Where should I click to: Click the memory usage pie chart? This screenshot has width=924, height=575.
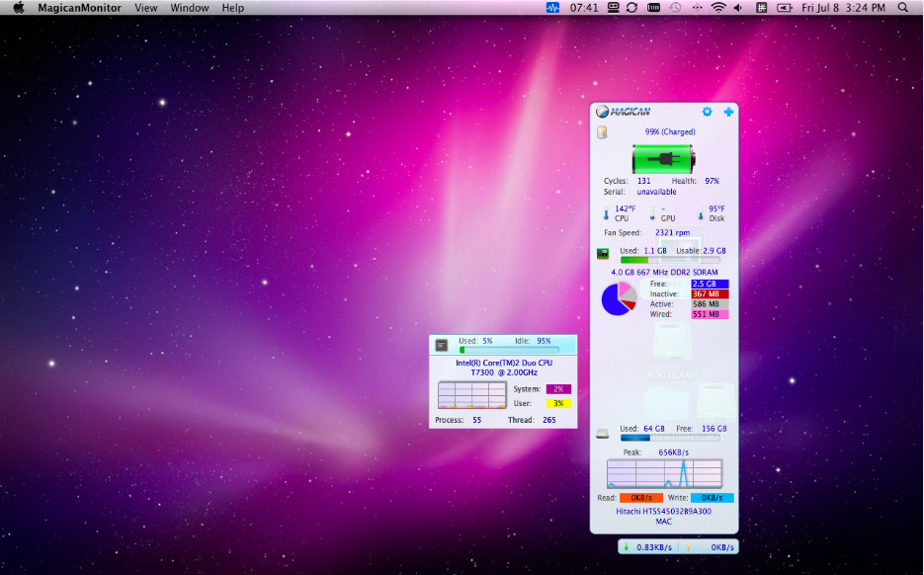tap(619, 298)
